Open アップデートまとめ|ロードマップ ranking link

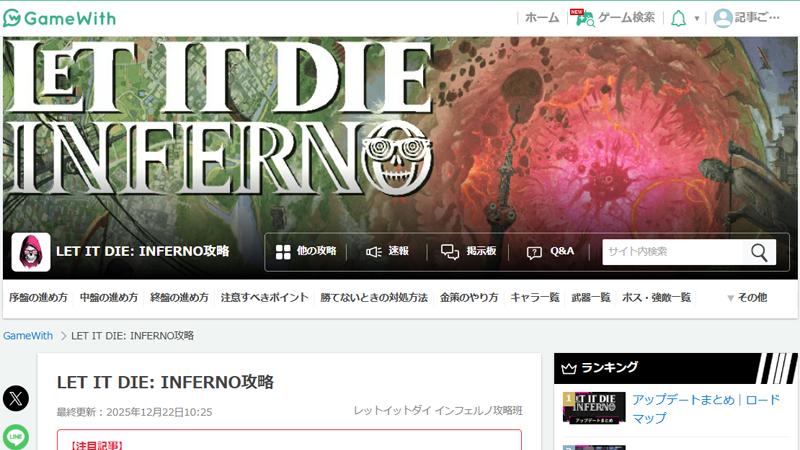(x=707, y=409)
